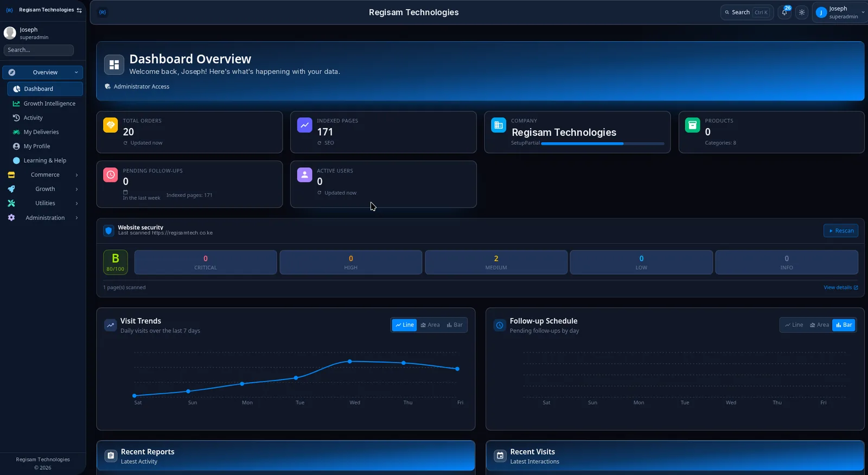Image resolution: width=868 pixels, height=475 pixels.
Task: Click the Medium severity count tile
Action: point(496,262)
